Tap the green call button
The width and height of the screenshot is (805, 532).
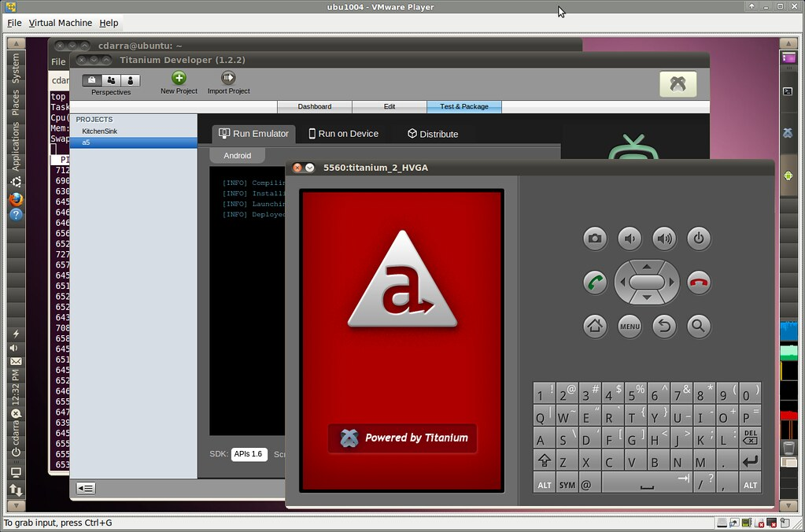click(x=595, y=283)
